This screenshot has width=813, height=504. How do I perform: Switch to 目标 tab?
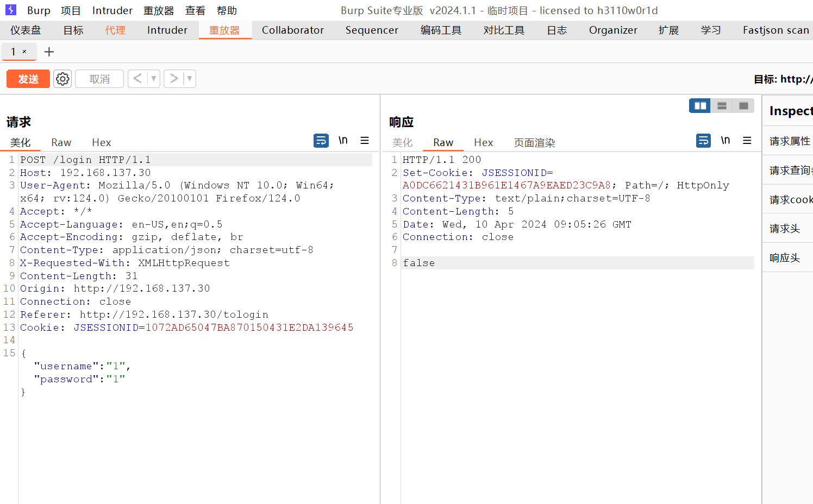tap(73, 30)
